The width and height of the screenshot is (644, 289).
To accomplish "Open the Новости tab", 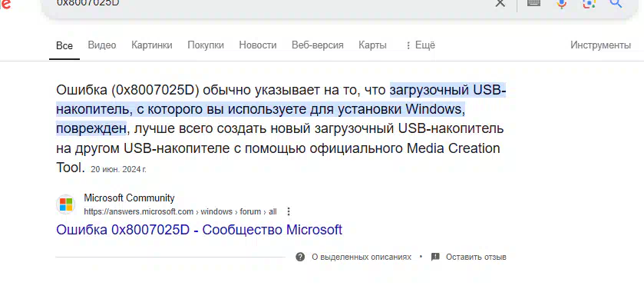I will [258, 45].
